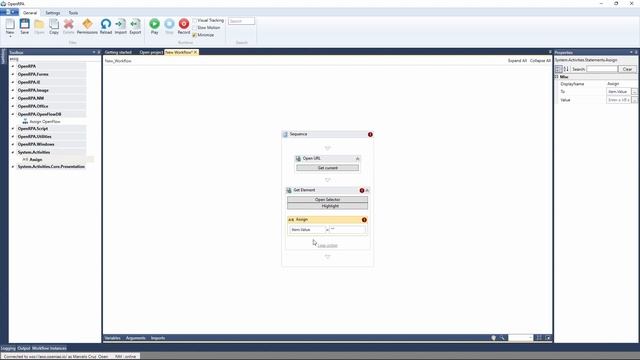This screenshot has width=640, height=360.
Task: Click the Stop icon in the ribbon
Action: point(169,24)
